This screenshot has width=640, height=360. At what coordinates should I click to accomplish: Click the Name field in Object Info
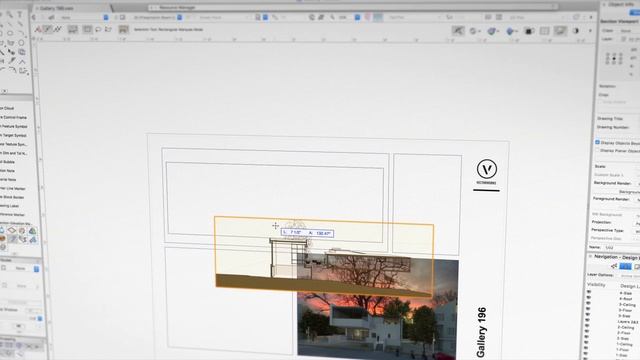[x=622, y=248]
